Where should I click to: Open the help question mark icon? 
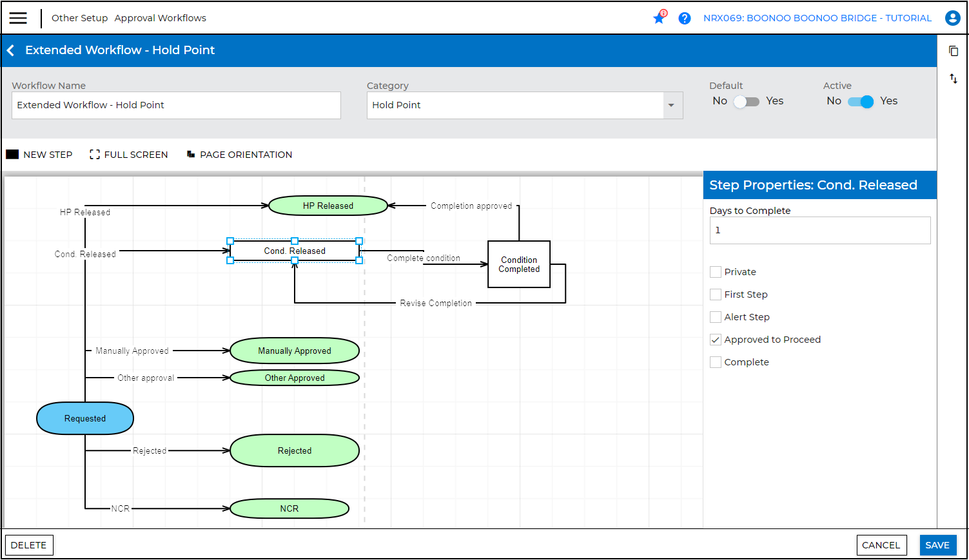tap(685, 18)
